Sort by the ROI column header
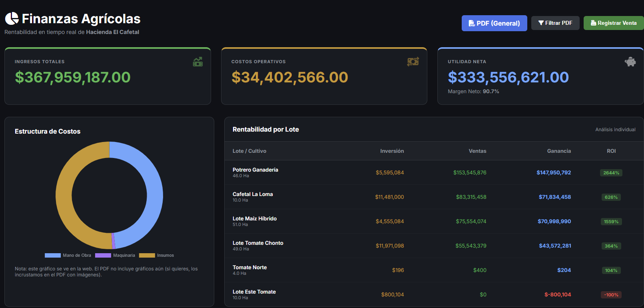The image size is (644, 308). [x=611, y=151]
